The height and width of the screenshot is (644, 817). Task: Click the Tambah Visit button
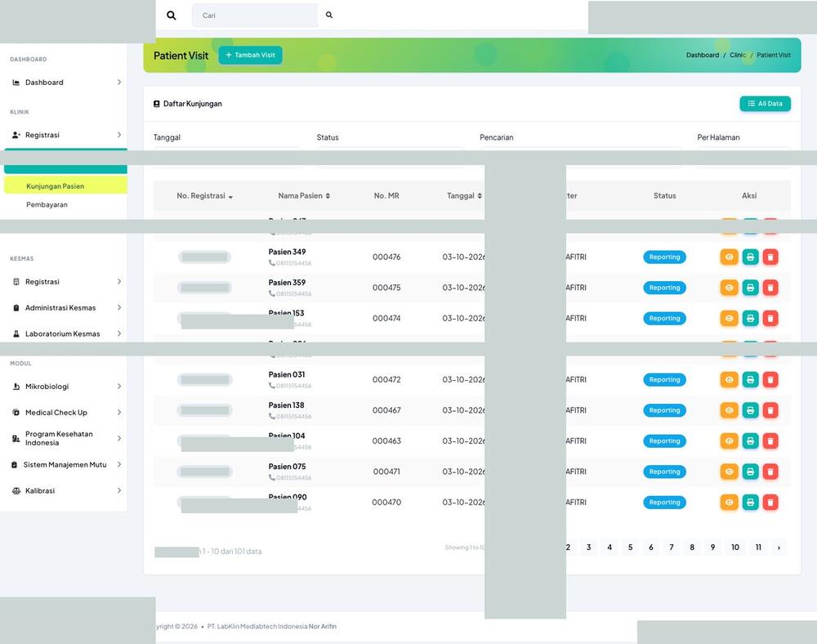point(251,56)
